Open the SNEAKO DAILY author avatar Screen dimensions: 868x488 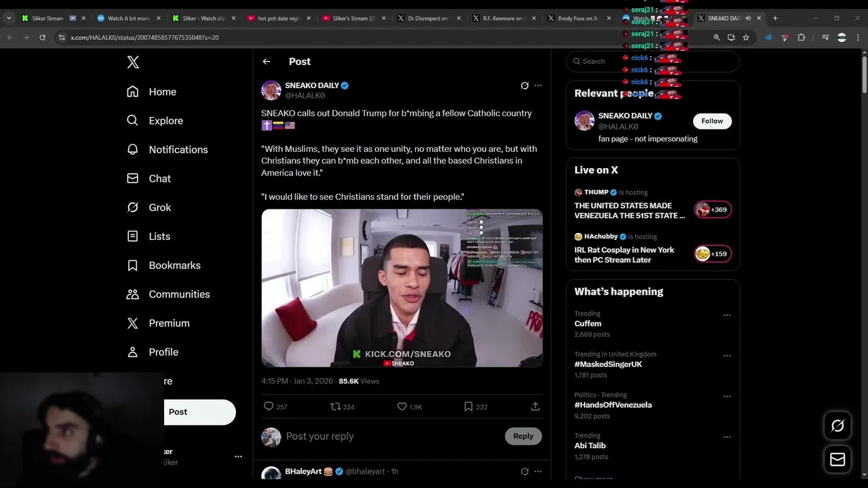click(271, 90)
